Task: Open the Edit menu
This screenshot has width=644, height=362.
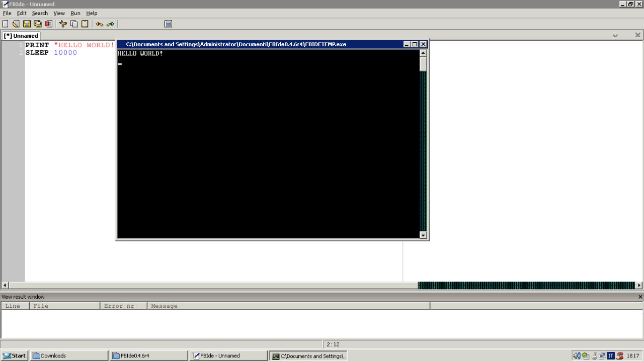Action: tap(22, 13)
